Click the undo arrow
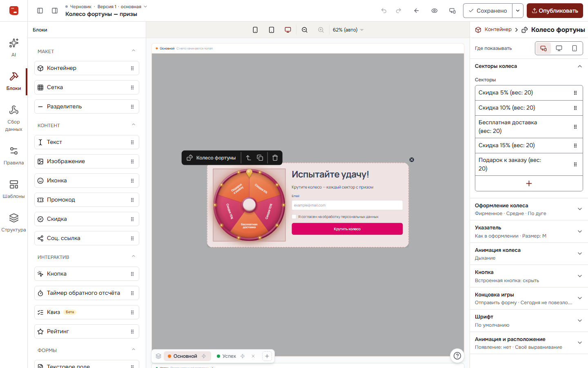This screenshot has height=368, width=588. click(x=384, y=11)
